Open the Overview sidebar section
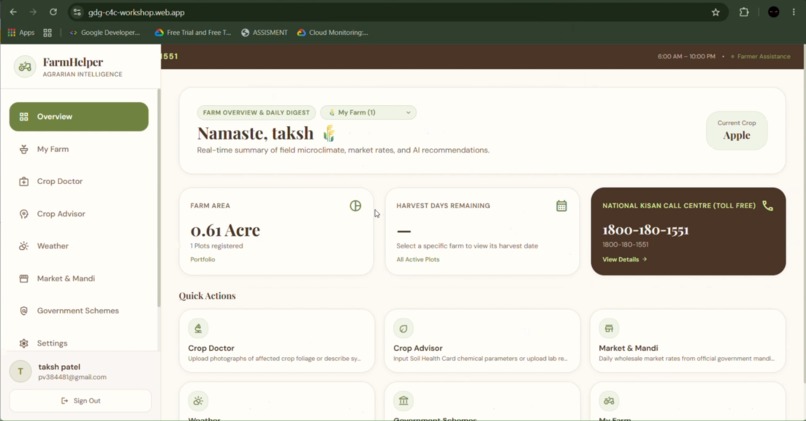 pos(79,117)
